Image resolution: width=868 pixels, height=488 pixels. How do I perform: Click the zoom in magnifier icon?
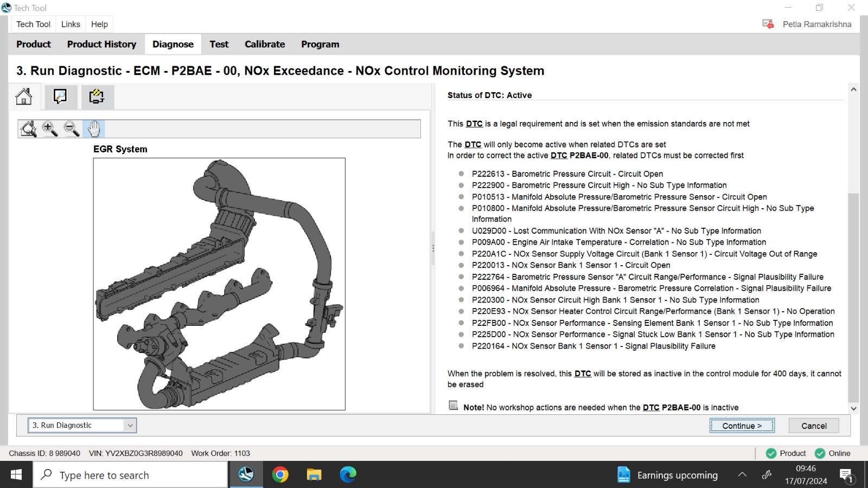coord(50,129)
